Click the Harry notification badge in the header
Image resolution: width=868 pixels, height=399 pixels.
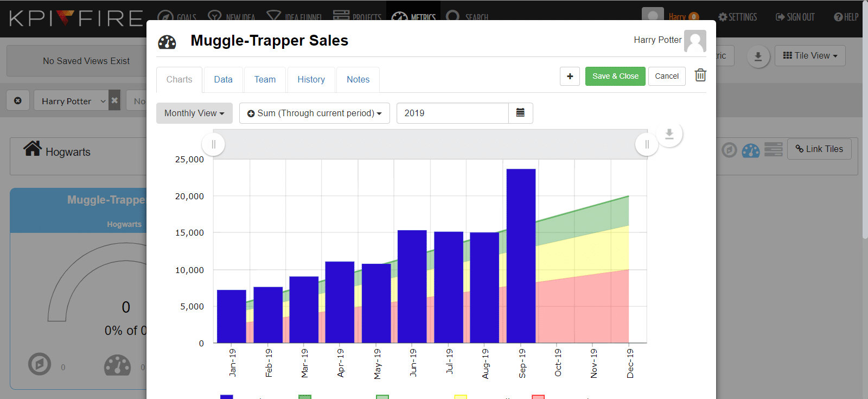tap(693, 17)
